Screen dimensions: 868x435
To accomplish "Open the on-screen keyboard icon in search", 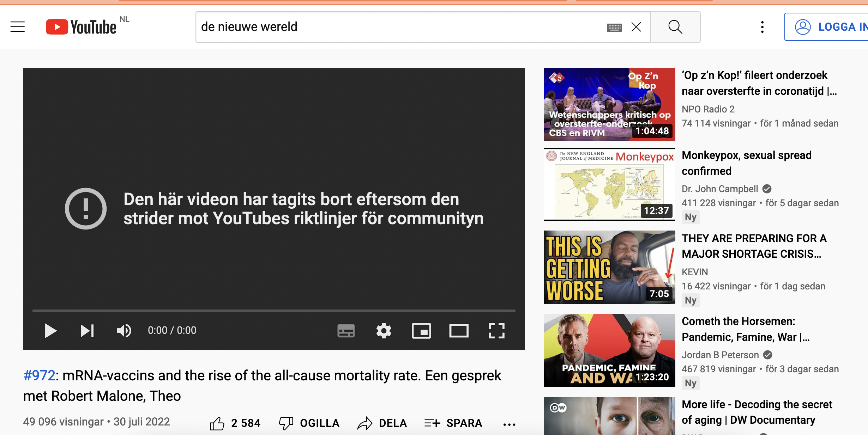I will point(614,27).
